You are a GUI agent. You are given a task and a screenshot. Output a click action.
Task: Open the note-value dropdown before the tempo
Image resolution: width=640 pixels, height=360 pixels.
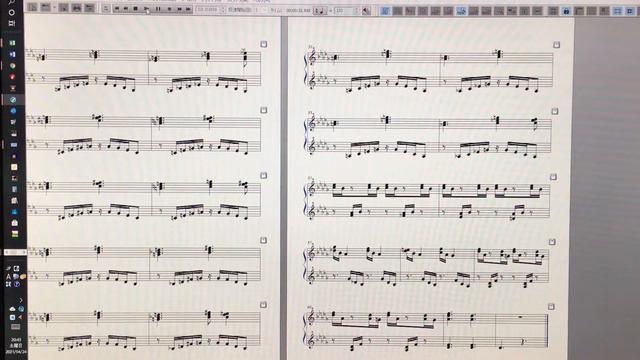click(x=320, y=10)
